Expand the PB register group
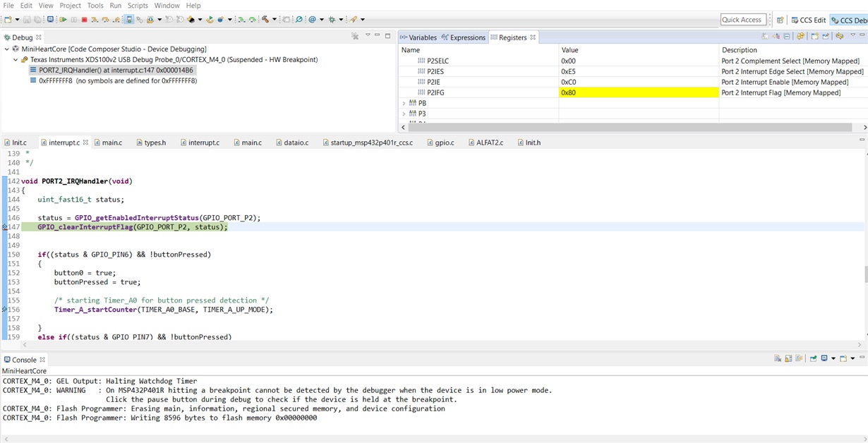868x443 pixels. (x=404, y=103)
